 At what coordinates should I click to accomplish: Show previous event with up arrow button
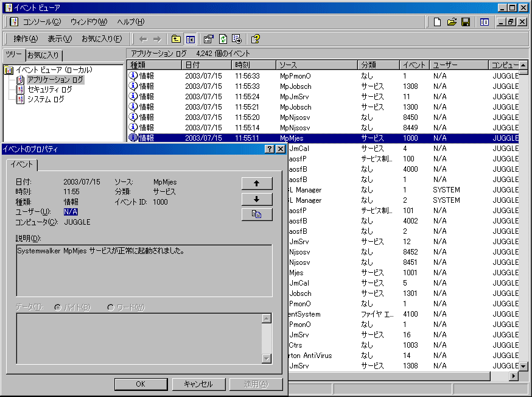[256, 183]
